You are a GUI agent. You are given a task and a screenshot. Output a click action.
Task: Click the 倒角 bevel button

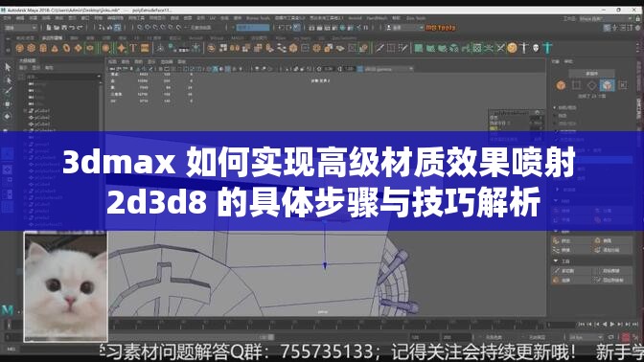(612, 240)
